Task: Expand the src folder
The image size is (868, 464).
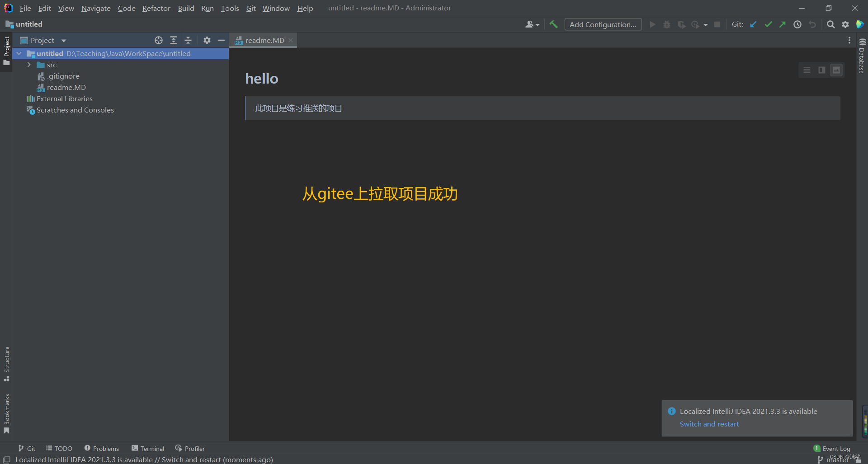Action: pyautogui.click(x=29, y=65)
